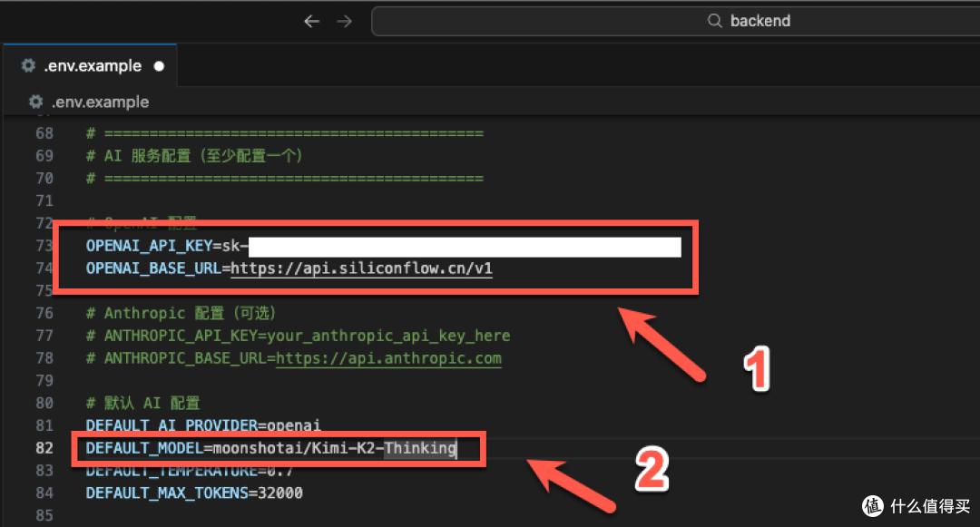The width and height of the screenshot is (980, 527).
Task: Click the unsaved dot on the .env.example tab
Action: pyautogui.click(x=159, y=66)
